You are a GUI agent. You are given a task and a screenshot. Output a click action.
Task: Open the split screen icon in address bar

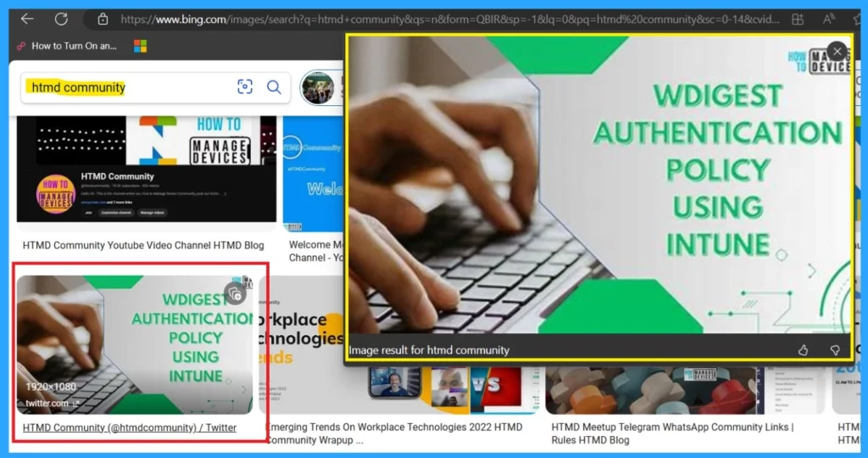pyautogui.click(x=798, y=20)
